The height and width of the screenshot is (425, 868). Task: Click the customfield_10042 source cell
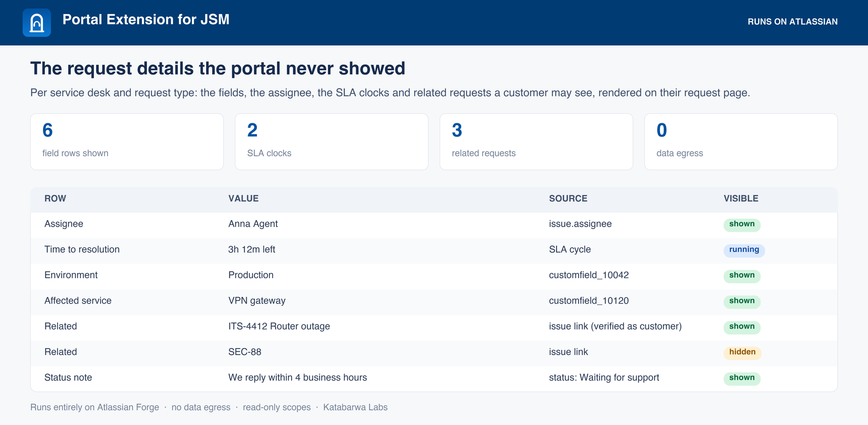pyautogui.click(x=589, y=275)
